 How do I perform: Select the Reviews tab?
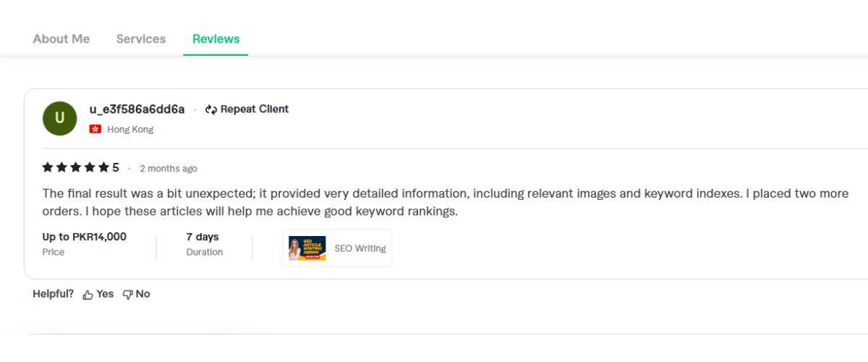click(x=216, y=39)
